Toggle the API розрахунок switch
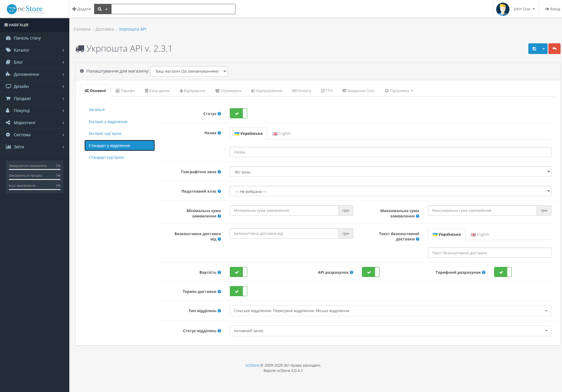The width and height of the screenshot is (562, 392). coord(371,272)
